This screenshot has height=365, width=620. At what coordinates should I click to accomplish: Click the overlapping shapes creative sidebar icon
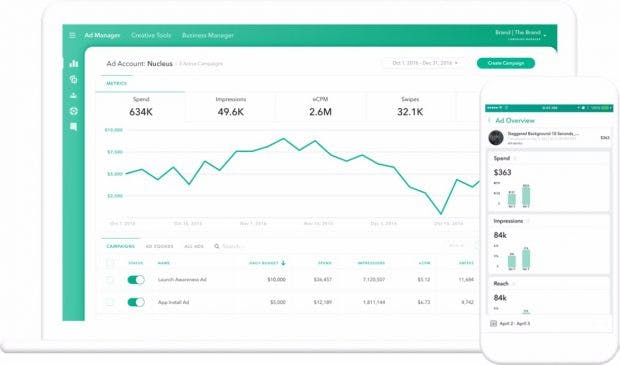pos(74,79)
